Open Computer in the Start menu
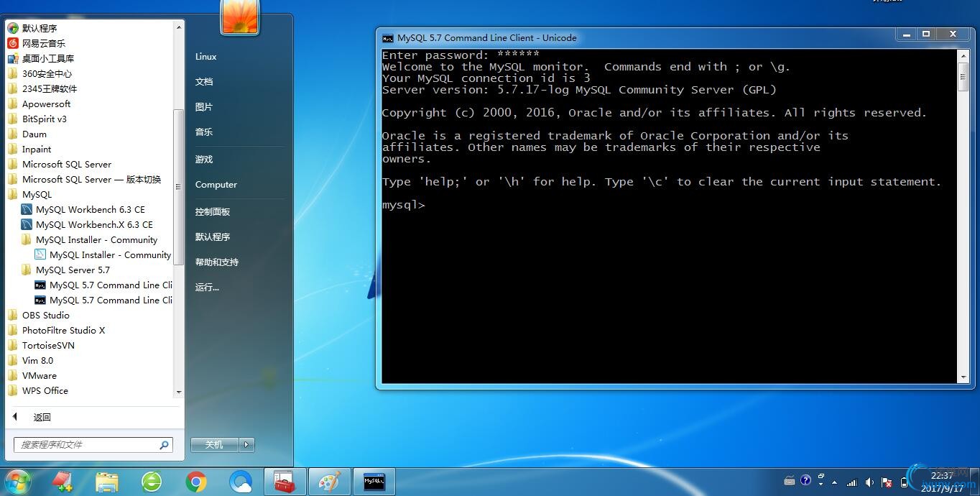The image size is (980, 496). [216, 185]
